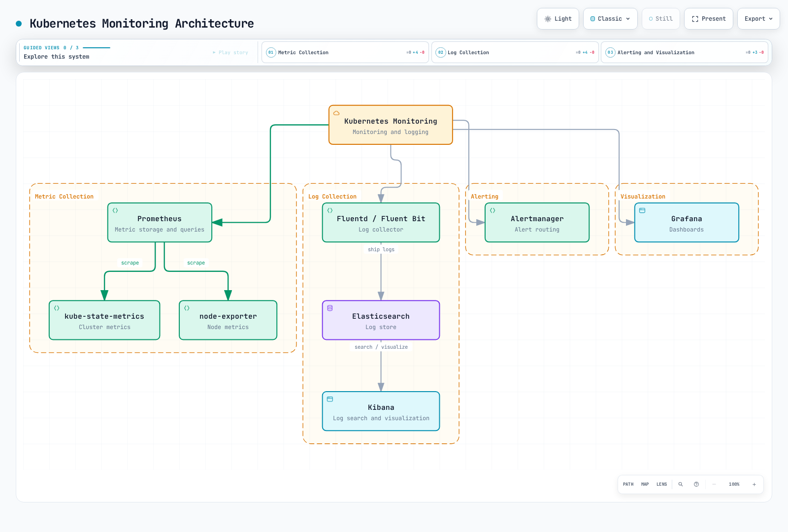Open the Export dropdown menu
Viewport: 788px width, 532px height.
[758, 19]
